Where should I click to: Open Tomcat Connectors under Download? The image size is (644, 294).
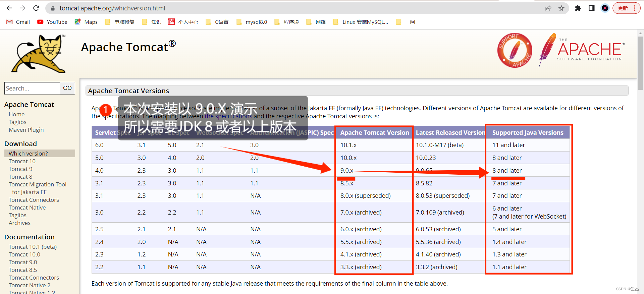[34, 200]
